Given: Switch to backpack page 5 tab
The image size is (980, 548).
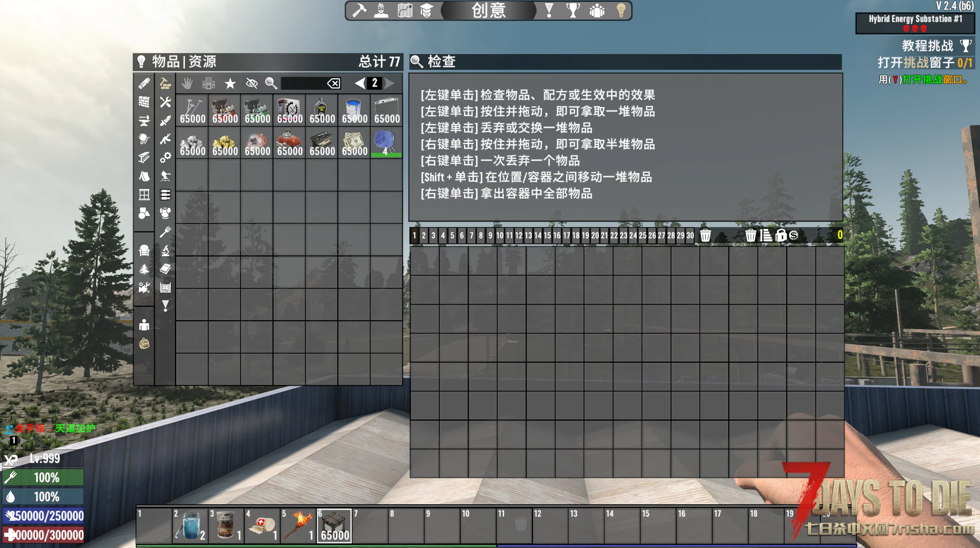Looking at the screenshot, I should [x=452, y=235].
